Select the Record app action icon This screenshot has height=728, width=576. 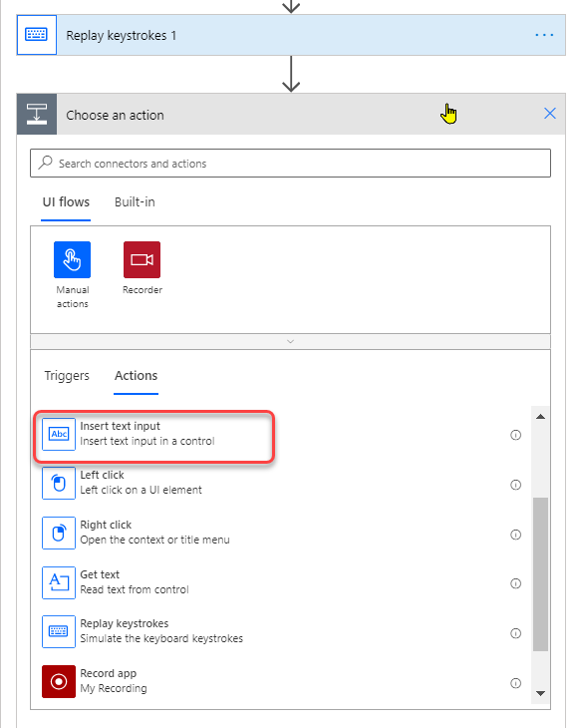point(59,681)
